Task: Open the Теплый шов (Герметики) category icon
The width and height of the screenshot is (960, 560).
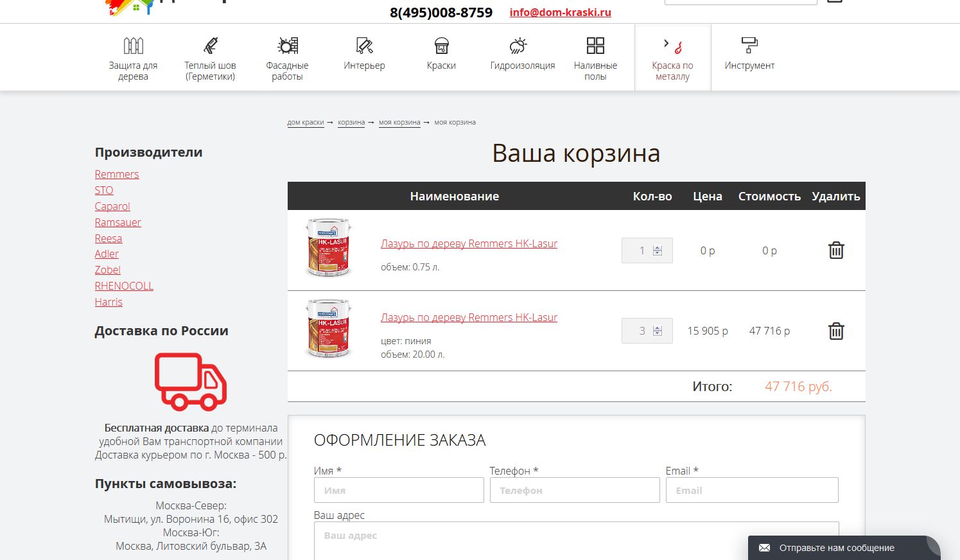Action: click(x=210, y=46)
